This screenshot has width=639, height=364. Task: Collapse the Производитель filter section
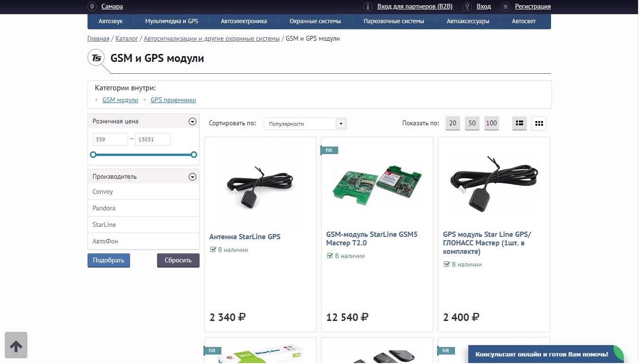(x=192, y=177)
